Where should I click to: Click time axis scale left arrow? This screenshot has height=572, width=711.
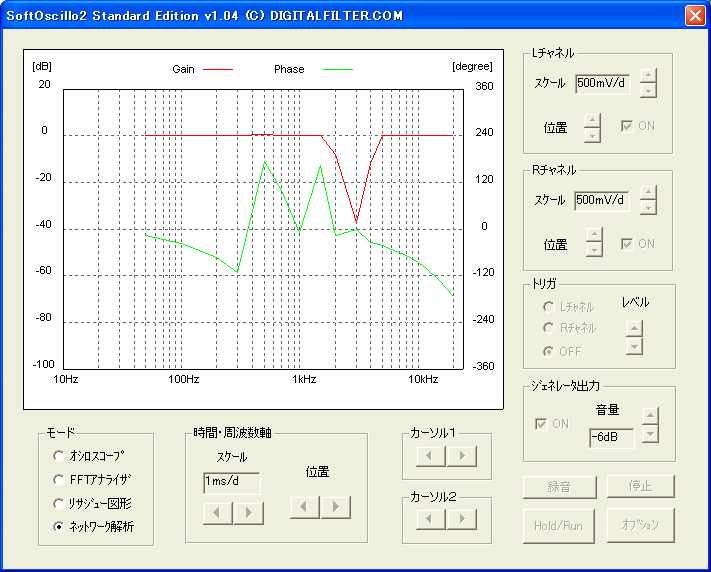(218, 513)
